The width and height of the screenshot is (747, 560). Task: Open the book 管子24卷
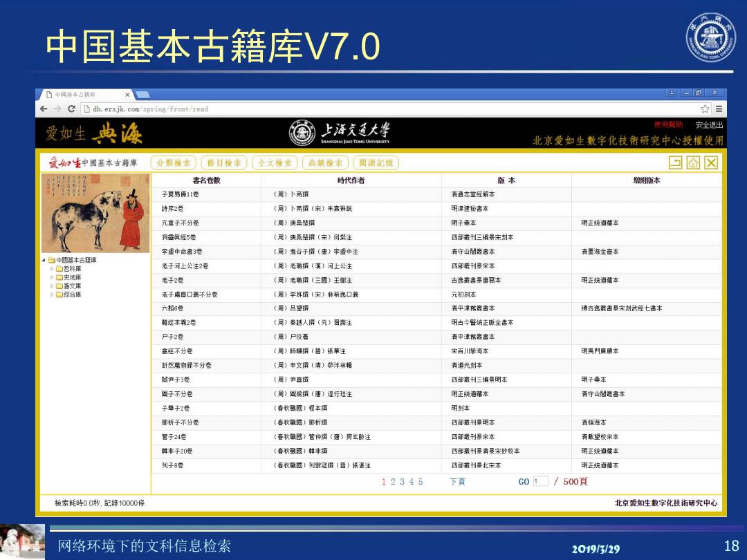[x=174, y=437]
